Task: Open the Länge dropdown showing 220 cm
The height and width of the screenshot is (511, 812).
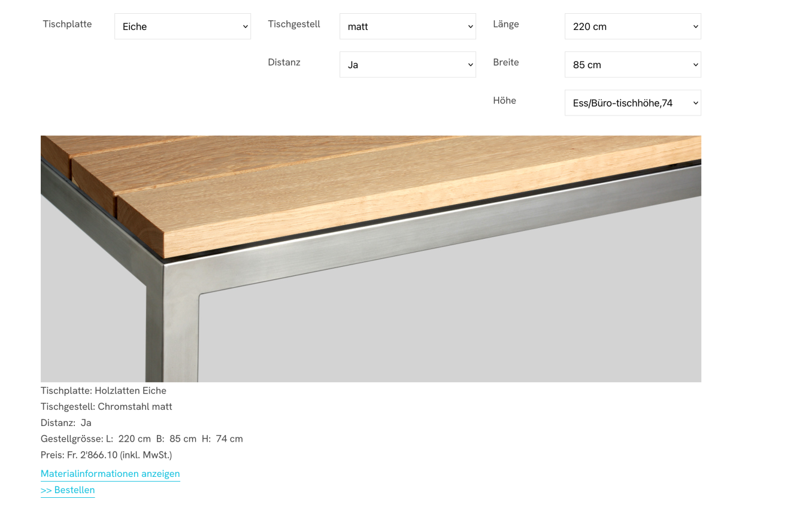Action: coord(633,26)
